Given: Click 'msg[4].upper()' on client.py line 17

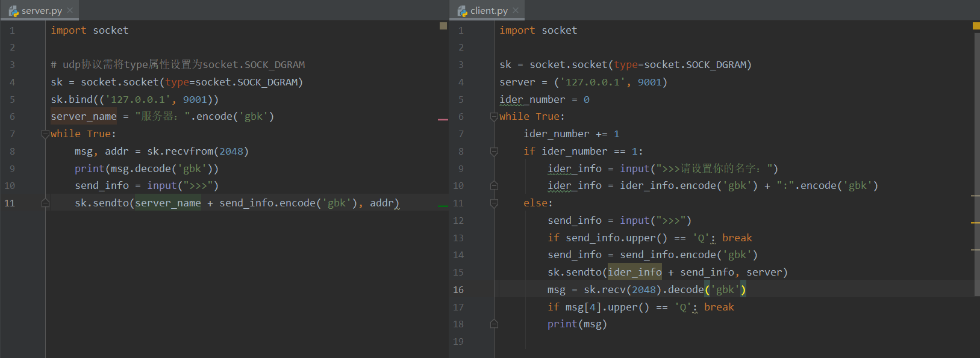Looking at the screenshot, I should [x=607, y=307].
